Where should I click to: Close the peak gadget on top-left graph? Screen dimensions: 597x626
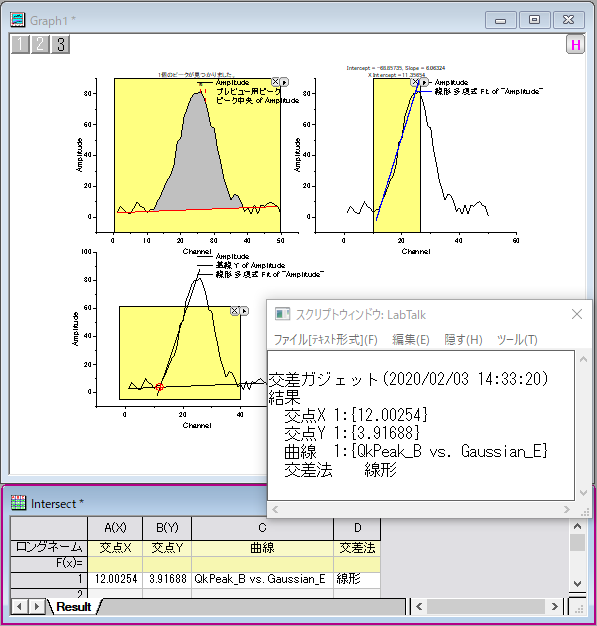pyautogui.click(x=276, y=82)
